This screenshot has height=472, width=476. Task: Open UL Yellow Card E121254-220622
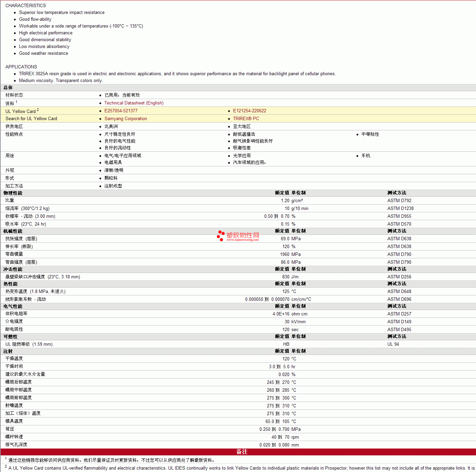250,111
